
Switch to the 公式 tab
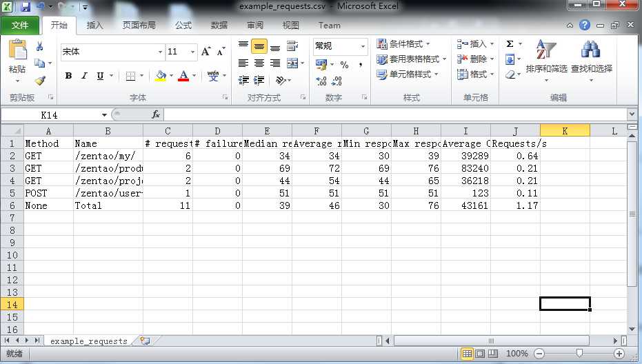183,26
